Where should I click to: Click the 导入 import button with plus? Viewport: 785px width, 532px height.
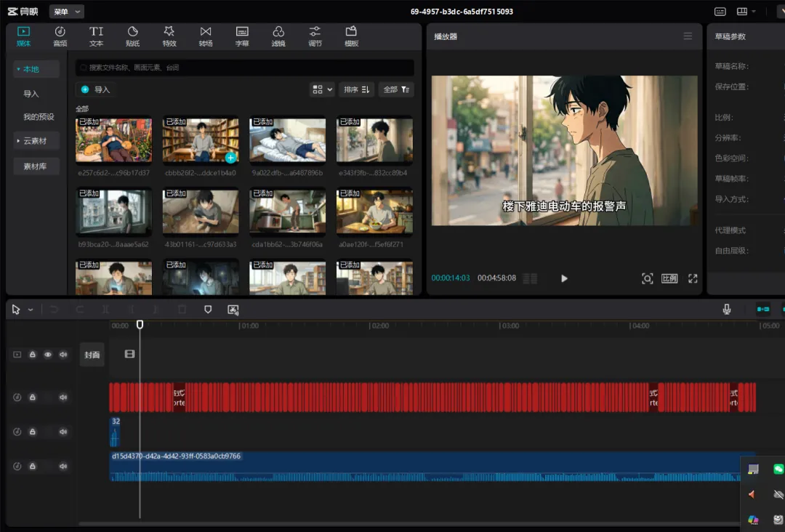(x=96, y=89)
